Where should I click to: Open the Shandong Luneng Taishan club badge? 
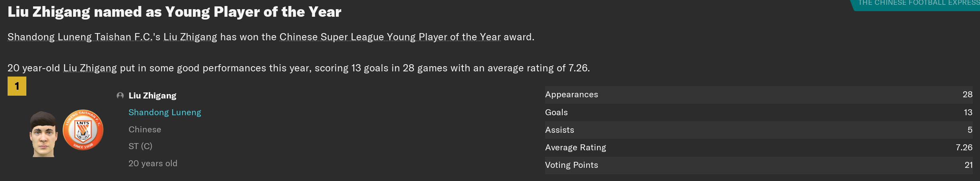pyautogui.click(x=83, y=130)
